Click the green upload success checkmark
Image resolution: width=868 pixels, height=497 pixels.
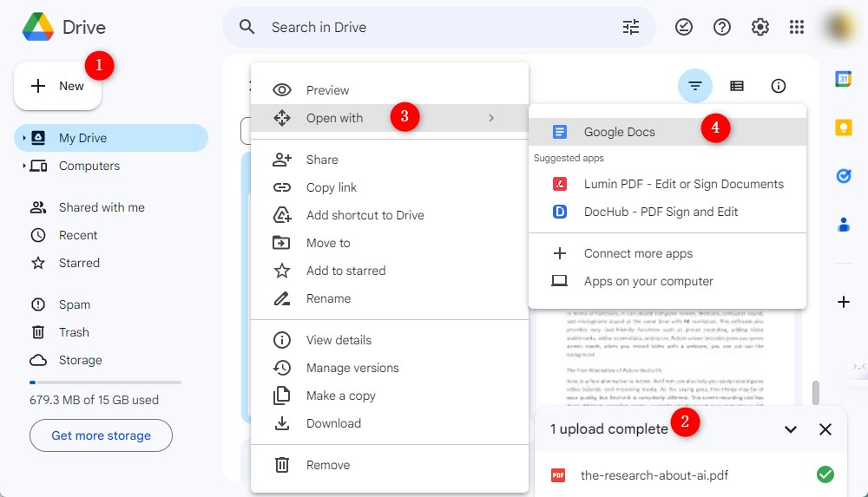tap(825, 474)
